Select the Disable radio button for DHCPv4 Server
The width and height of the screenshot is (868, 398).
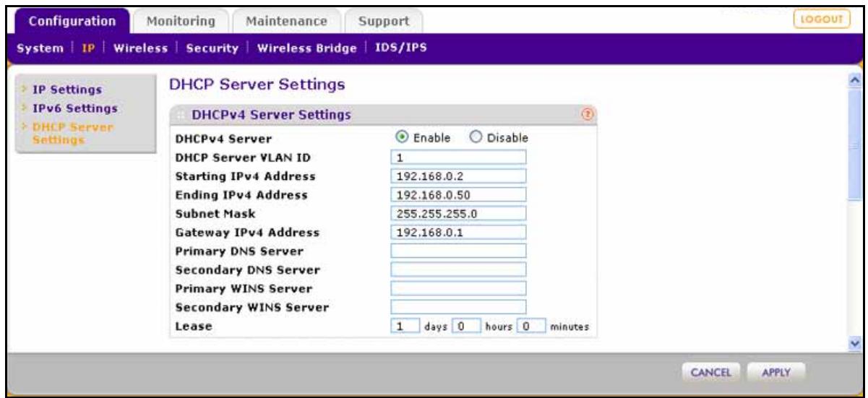(x=476, y=137)
